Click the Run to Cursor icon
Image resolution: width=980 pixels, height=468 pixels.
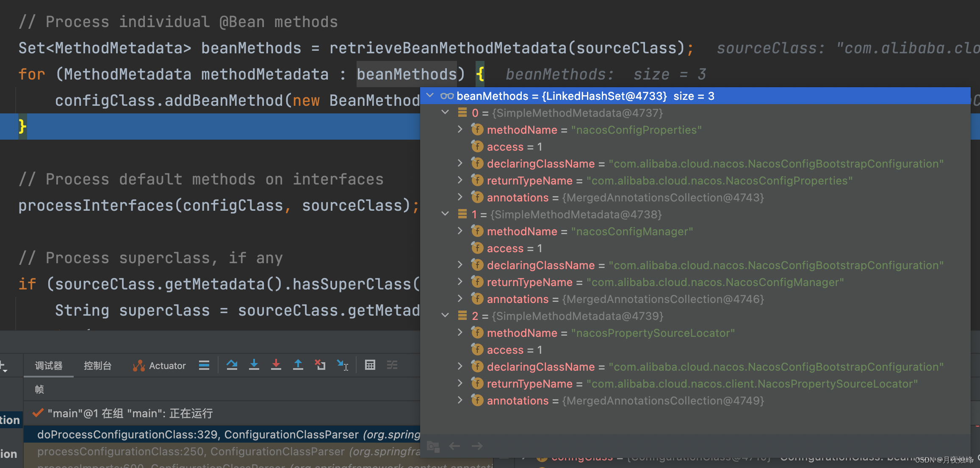coord(342,365)
